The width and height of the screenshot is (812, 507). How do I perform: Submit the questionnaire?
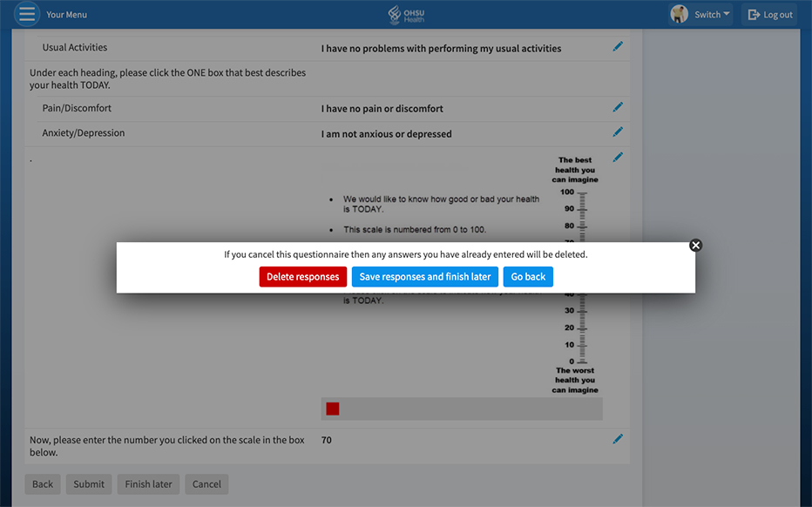(89, 484)
